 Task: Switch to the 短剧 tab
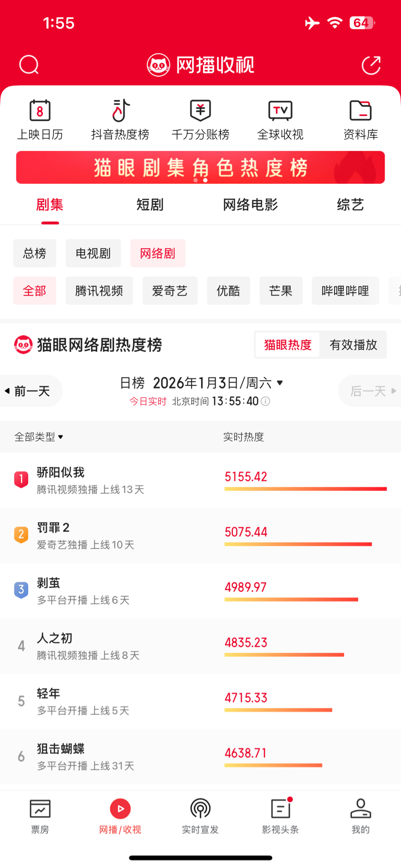pyautogui.click(x=150, y=205)
